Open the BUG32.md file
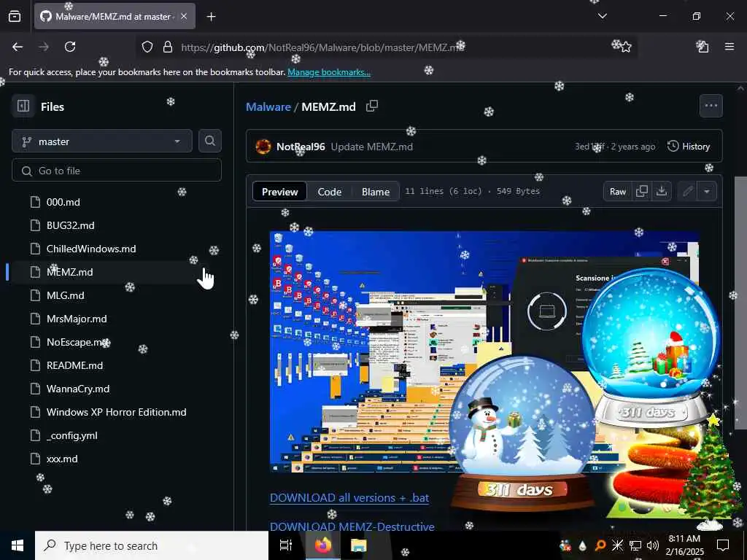The width and height of the screenshot is (747, 560). tap(71, 225)
